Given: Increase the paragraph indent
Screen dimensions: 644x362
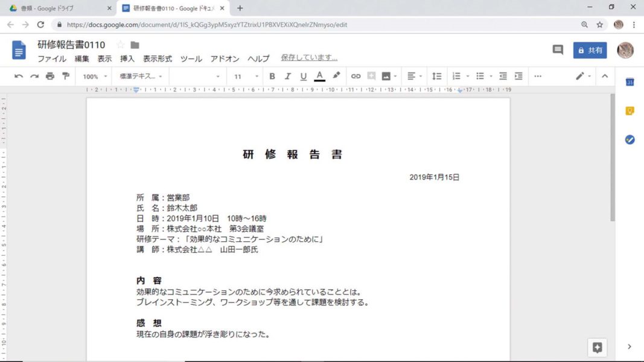Looking at the screenshot, I should (518, 77).
